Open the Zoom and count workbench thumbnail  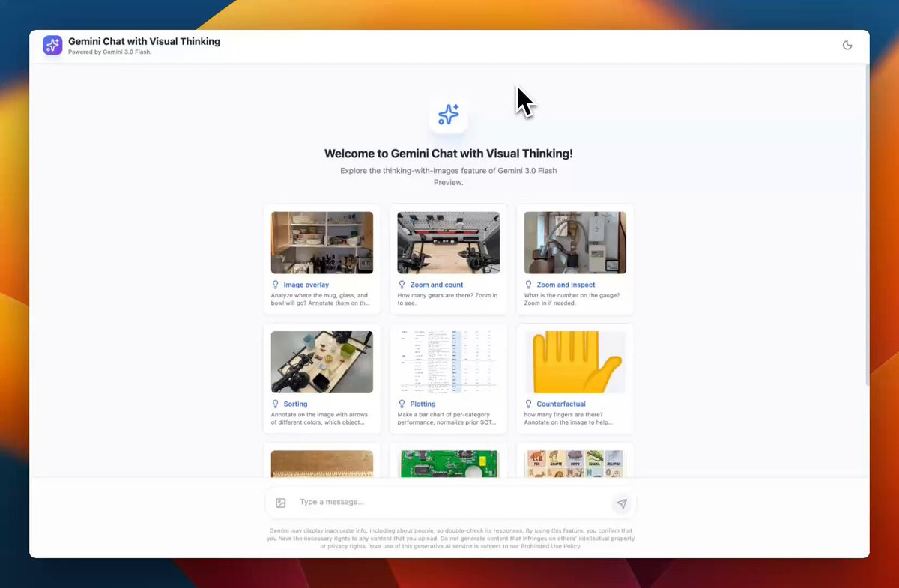point(449,243)
